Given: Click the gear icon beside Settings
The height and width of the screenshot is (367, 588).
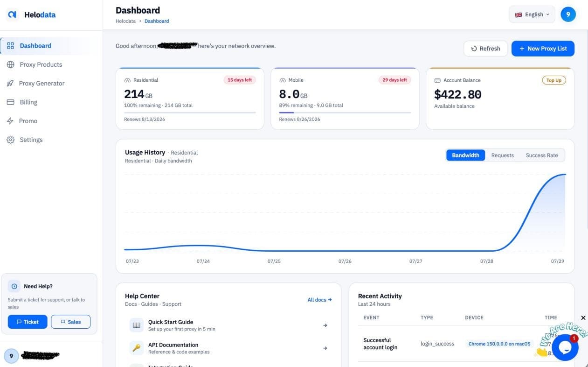Looking at the screenshot, I should coord(10,140).
